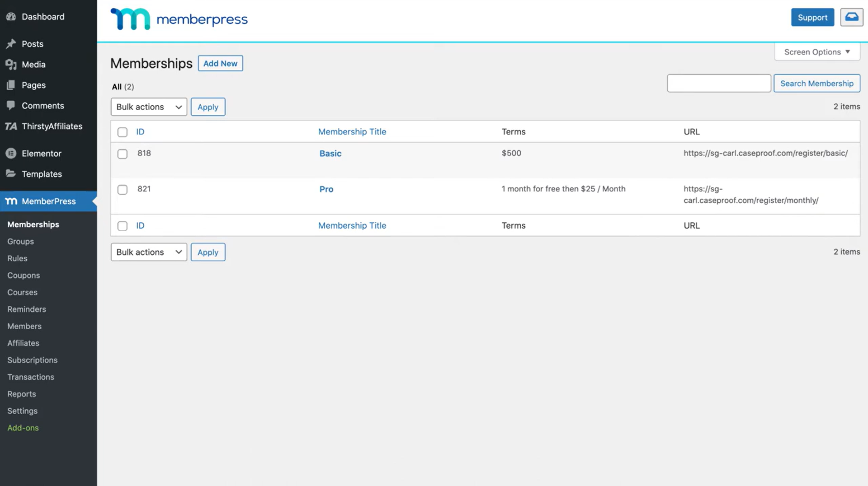Click the Templates folder icon

(x=11, y=173)
